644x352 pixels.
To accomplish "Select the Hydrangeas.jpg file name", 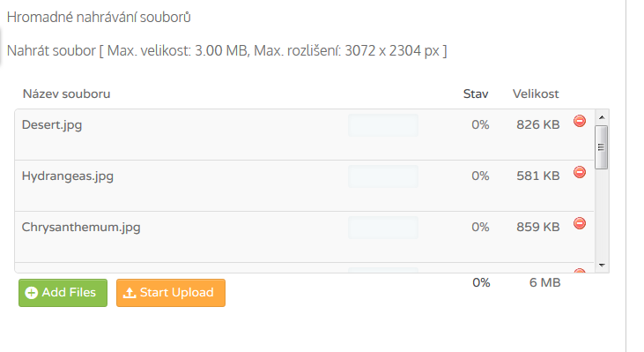I will tap(68, 176).
